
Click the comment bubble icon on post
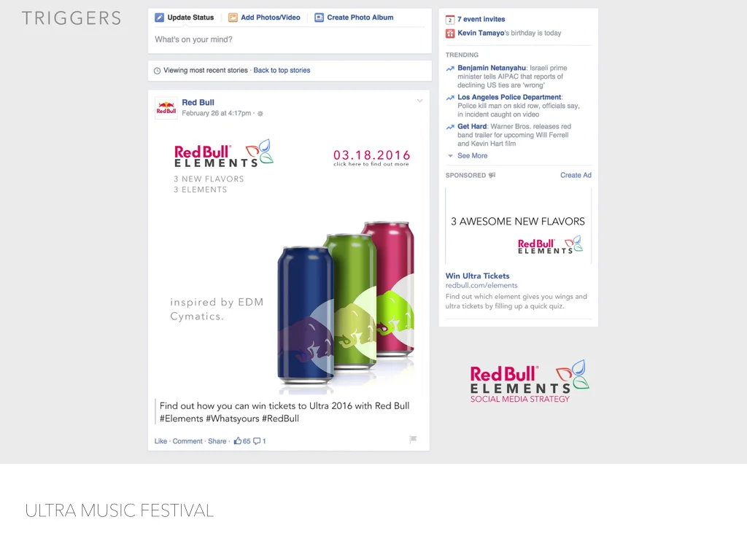[x=257, y=441]
